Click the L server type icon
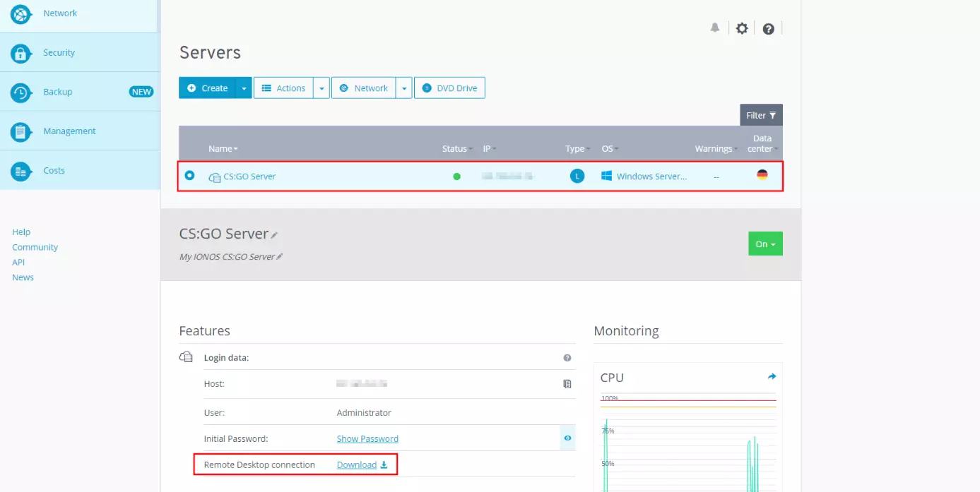Screen dimensions: 980x492 click(x=577, y=176)
